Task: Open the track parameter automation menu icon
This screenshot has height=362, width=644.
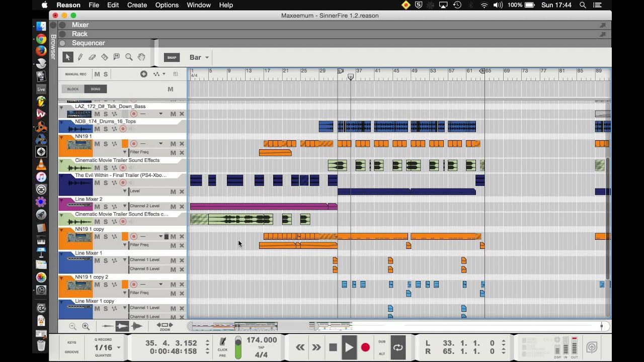Action: tap(159, 74)
